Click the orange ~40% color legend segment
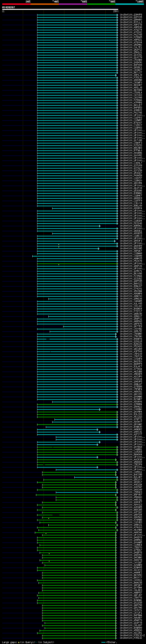The height and width of the screenshot is (644, 146). click(45, 4)
